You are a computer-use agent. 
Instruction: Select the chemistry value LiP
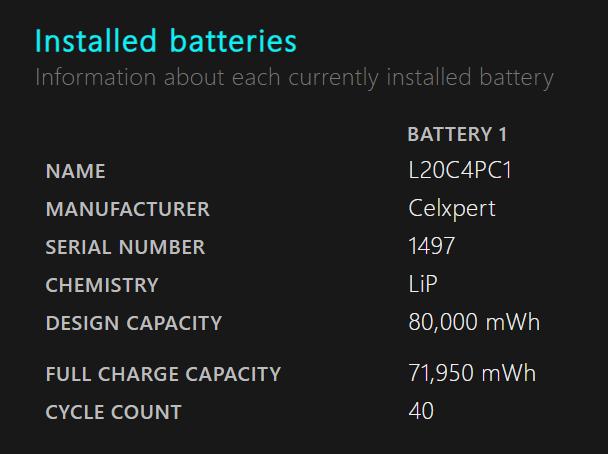pyautogui.click(x=423, y=285)
